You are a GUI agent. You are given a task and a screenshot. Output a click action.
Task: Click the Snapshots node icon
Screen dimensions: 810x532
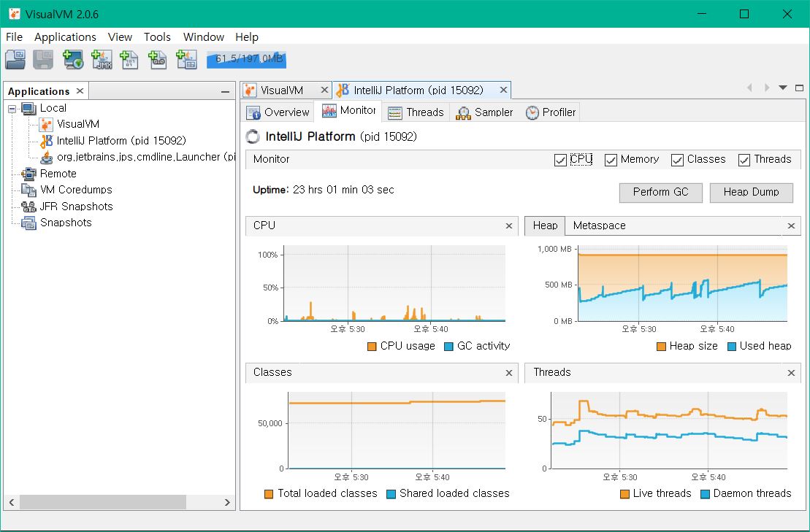28,223
